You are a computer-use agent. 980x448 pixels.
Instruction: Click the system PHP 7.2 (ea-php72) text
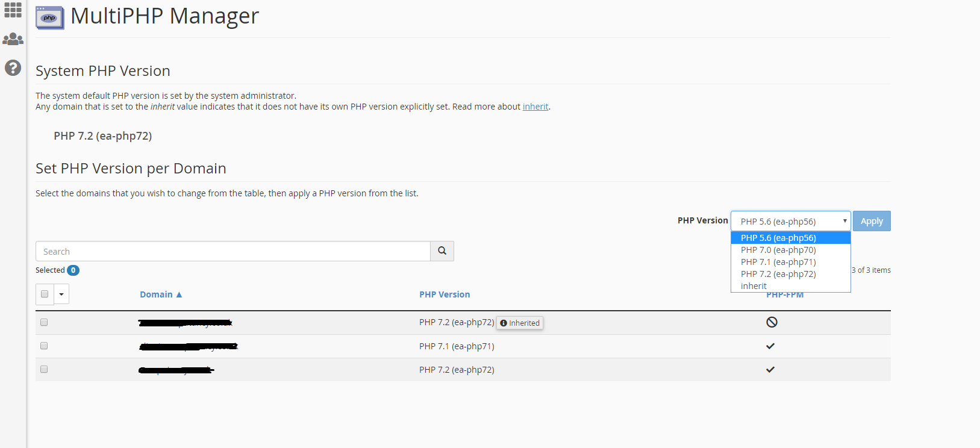click(102, 136)
